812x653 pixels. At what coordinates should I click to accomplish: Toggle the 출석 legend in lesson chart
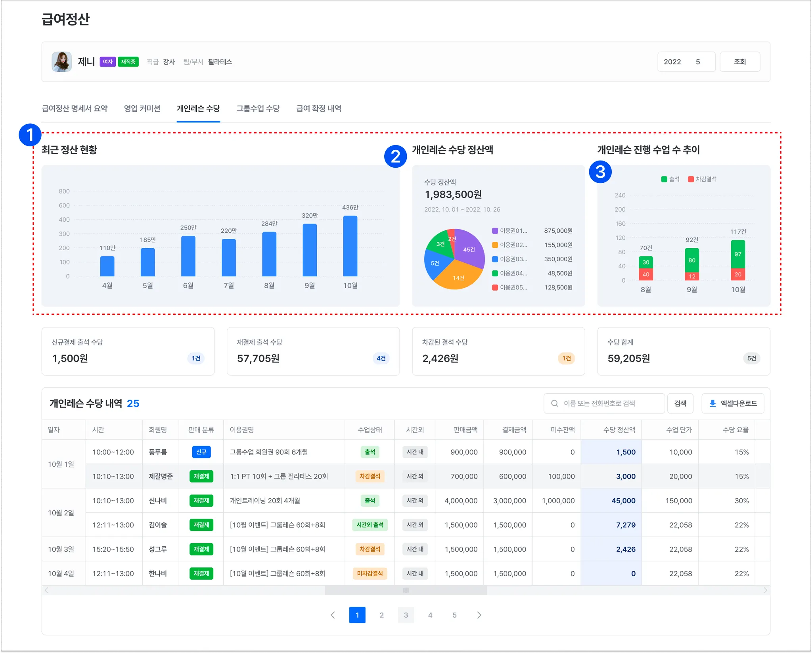(x=670, y=179)
